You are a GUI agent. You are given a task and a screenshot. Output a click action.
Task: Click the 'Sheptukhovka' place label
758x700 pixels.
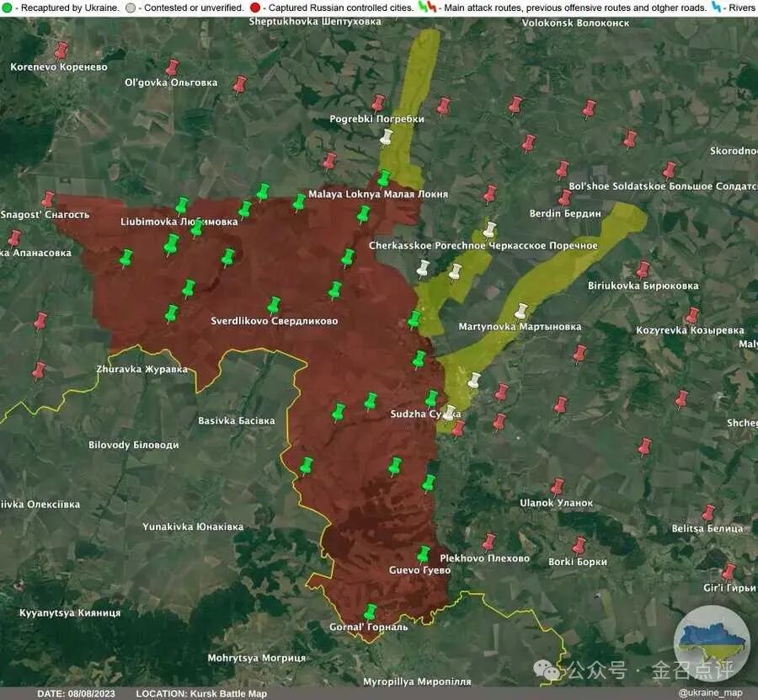point(315,22)
